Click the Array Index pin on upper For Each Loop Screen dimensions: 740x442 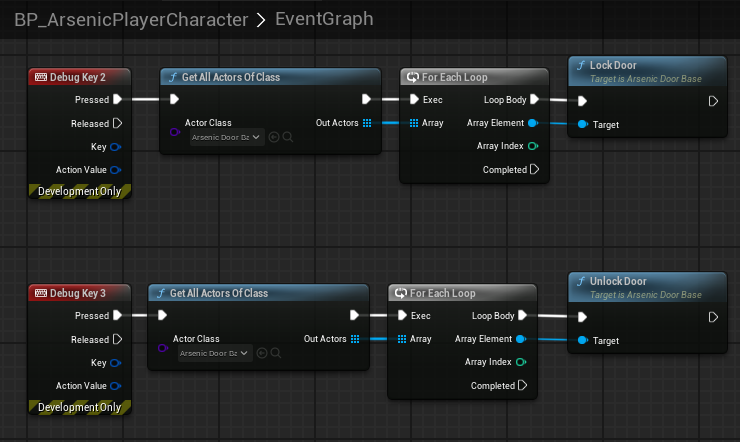coord(533,146)
